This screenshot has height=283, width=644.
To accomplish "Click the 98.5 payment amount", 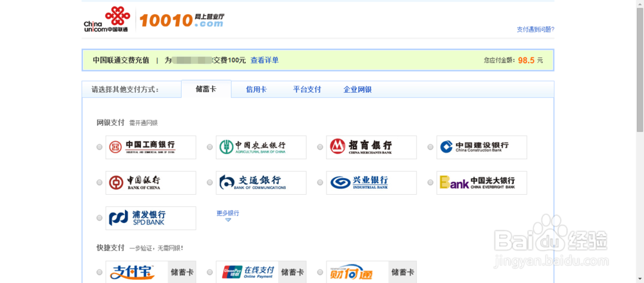I will pyautogui.click(x=526, y=60).
